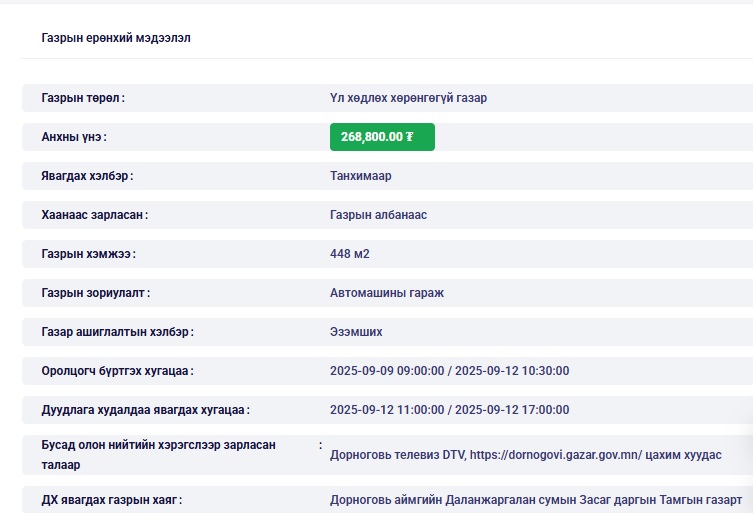Click the Дуудлага худалдаа явагдах хугацаа date range
Viewport: 753px width, 513px height.
[x=449, y=410]
